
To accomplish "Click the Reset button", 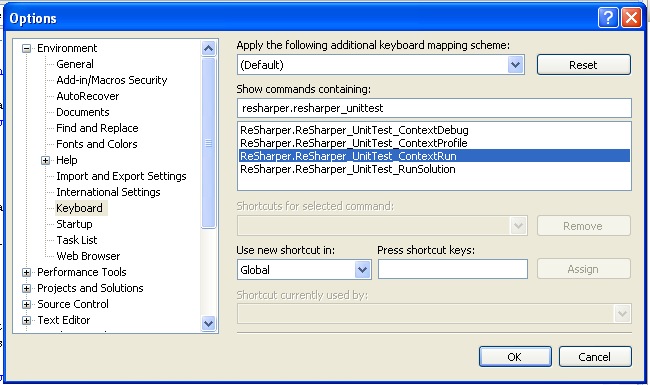I will click(x=584, y=65).
